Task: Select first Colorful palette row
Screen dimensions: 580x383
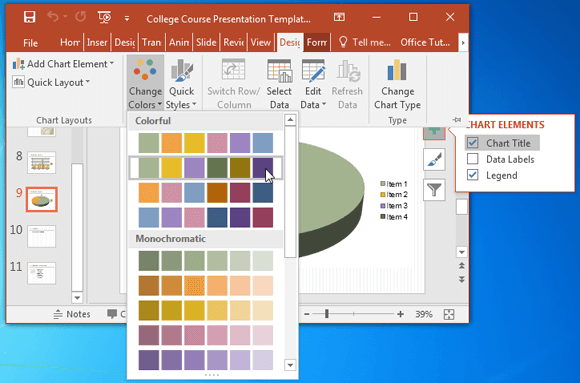Action: (206, 143)
